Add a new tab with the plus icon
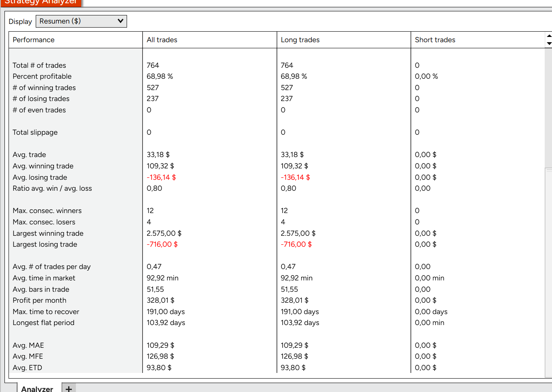The height and width of the screenshot is (392, 552). [x=69, y=388]
